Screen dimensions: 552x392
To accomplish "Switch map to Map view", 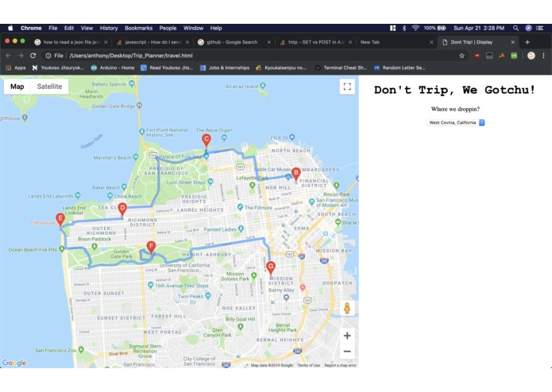I will pos(17,86).
